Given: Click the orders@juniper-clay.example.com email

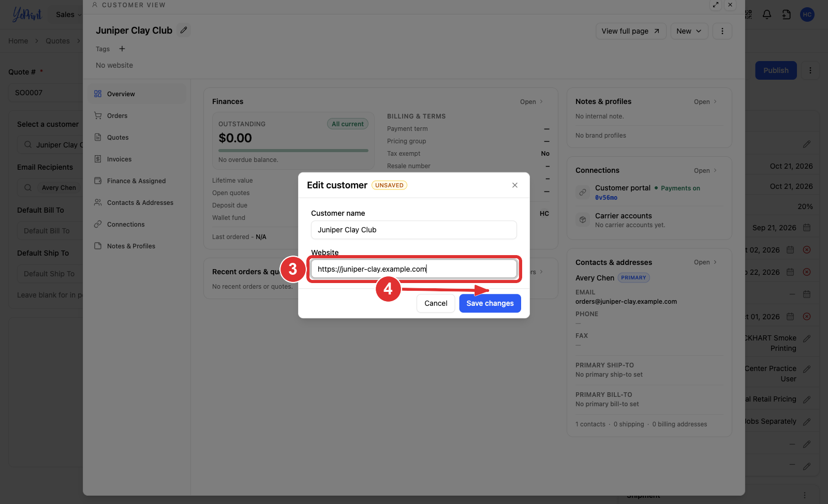Looking at the screenshot, I should (626, 302).
